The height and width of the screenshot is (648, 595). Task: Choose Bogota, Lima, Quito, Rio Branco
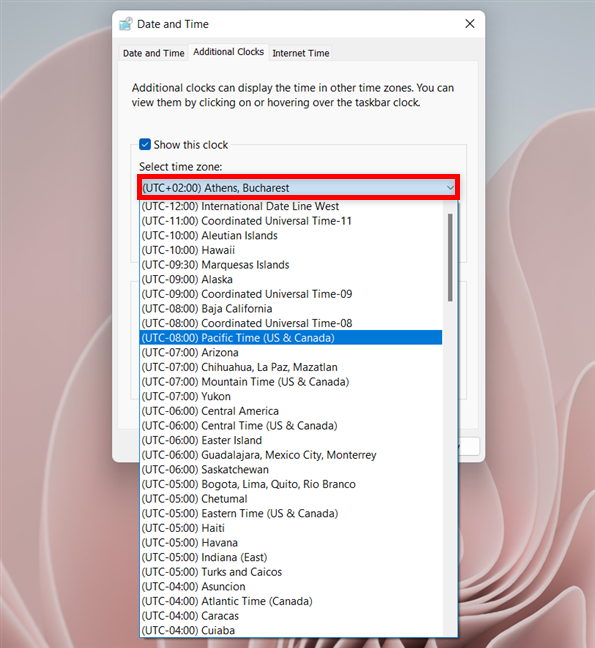click(x=291, y=484)
